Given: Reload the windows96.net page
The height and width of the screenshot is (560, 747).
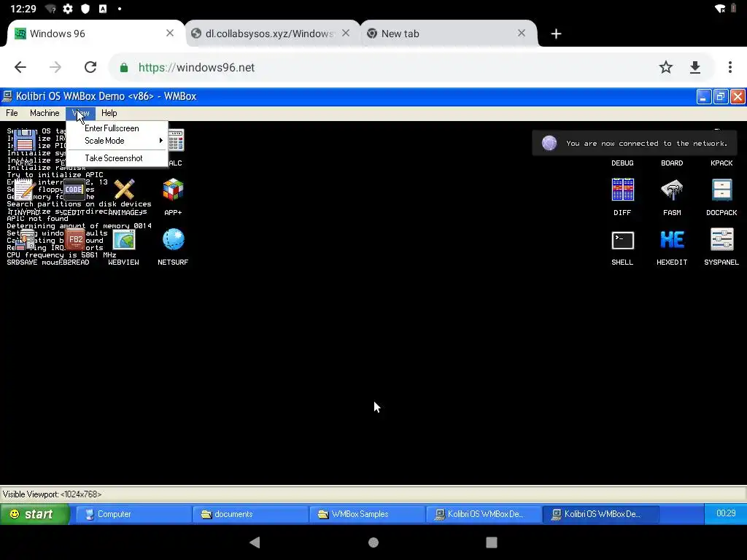Looking at the screenshot, I should [x=90, y=67].
